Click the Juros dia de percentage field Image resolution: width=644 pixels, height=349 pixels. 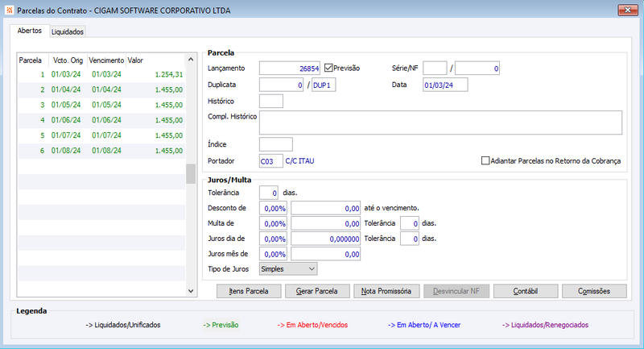coord(273,239)
